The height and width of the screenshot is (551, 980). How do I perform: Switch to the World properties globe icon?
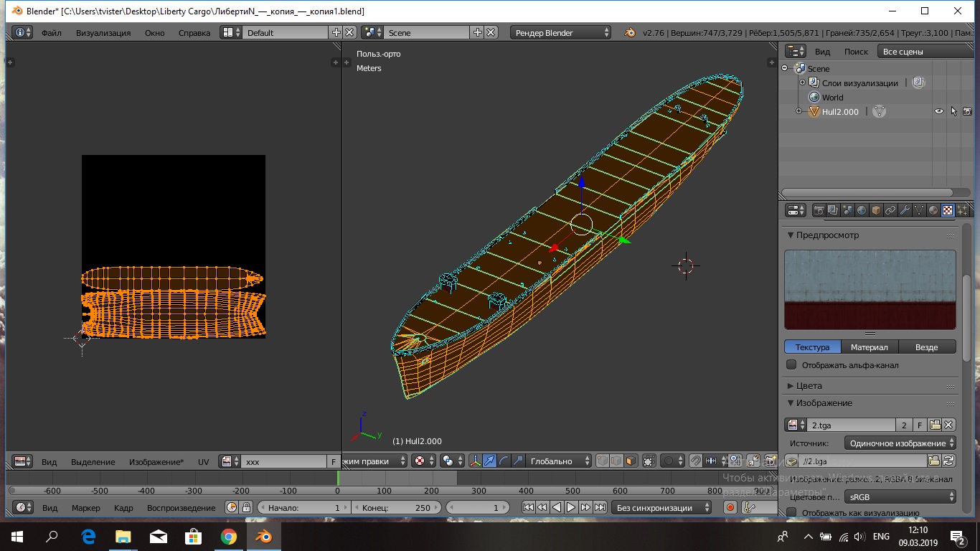(862, 210)
